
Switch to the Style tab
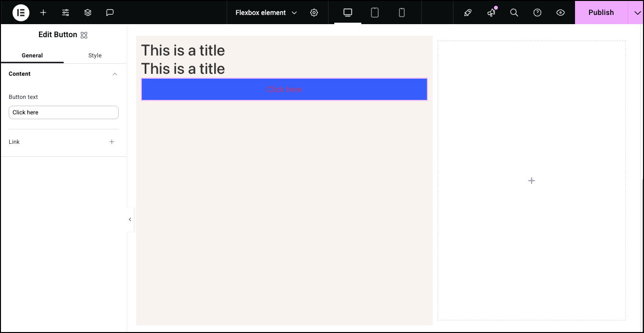coord(95,55)
